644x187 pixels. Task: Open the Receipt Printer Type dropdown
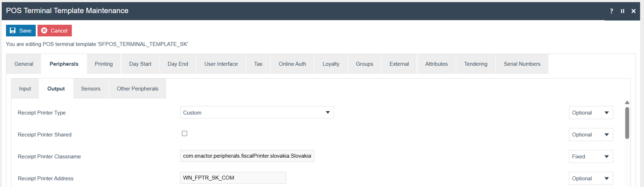pos(257,112)
